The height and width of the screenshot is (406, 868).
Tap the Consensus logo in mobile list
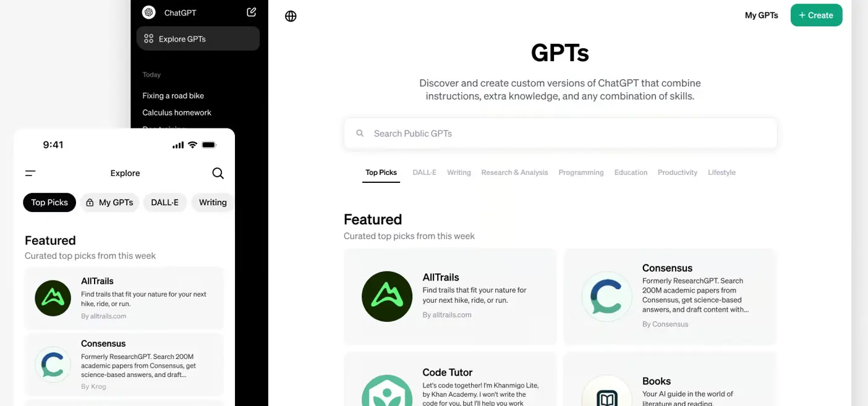tap(53, 365)
